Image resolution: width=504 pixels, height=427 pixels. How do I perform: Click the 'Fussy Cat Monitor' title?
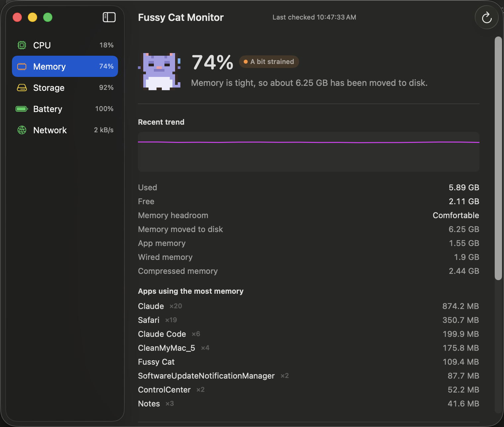click(181, 17)
